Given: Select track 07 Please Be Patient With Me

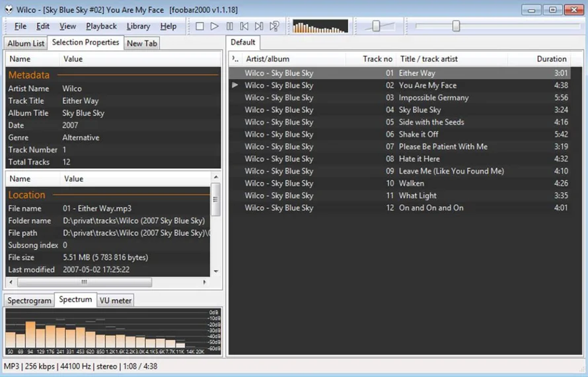Looking at the screenshot, I should [x=400, y=147].
